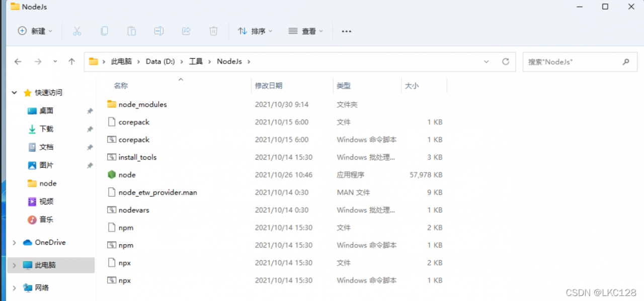Click the Delete trash can icon

[213, 31]
